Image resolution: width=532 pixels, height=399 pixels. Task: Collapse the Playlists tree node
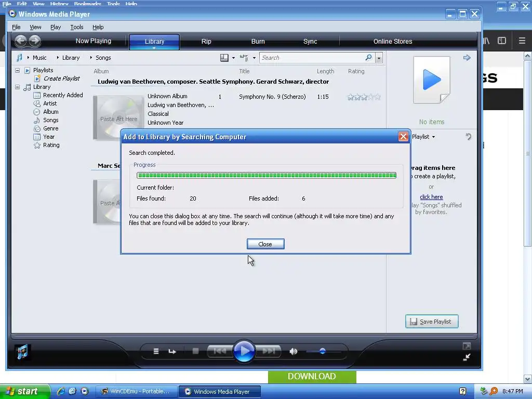click(17, 70)
